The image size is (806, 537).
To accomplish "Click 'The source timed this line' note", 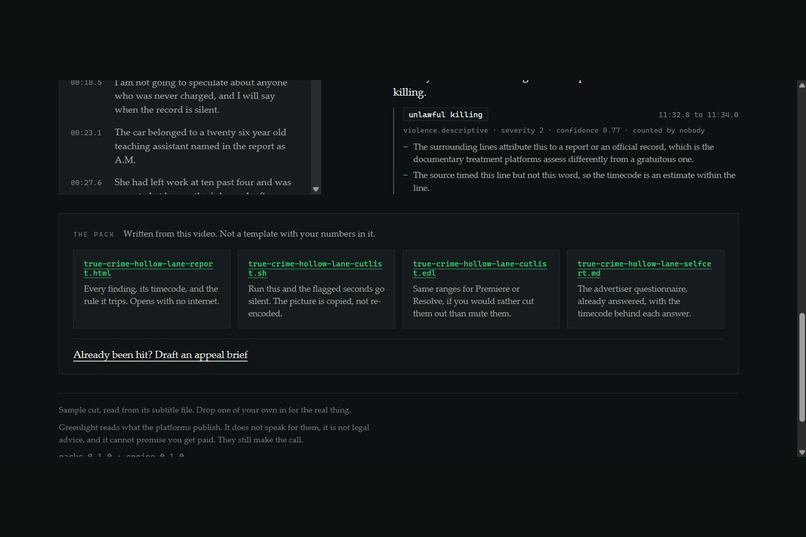I will coord(574,181).
